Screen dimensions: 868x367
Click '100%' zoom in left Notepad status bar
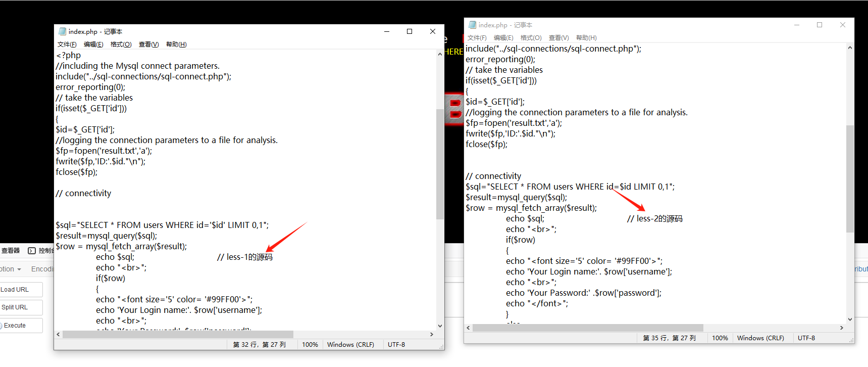[310, 345]
